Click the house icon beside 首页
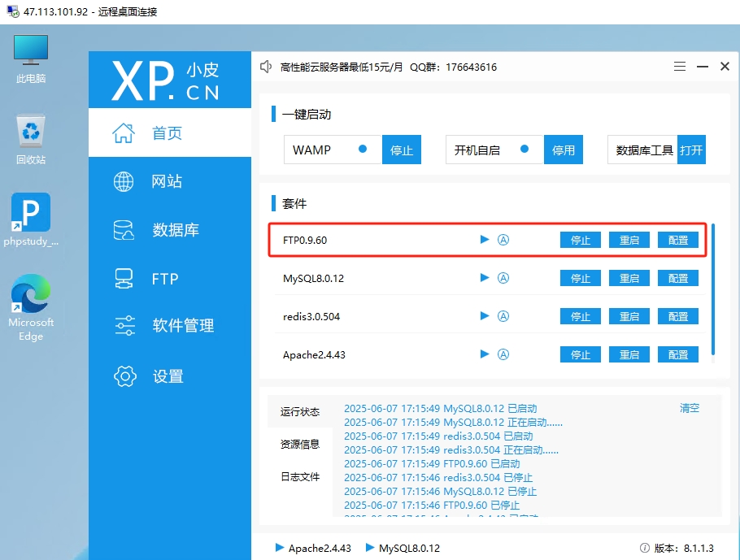 (124, 132)
